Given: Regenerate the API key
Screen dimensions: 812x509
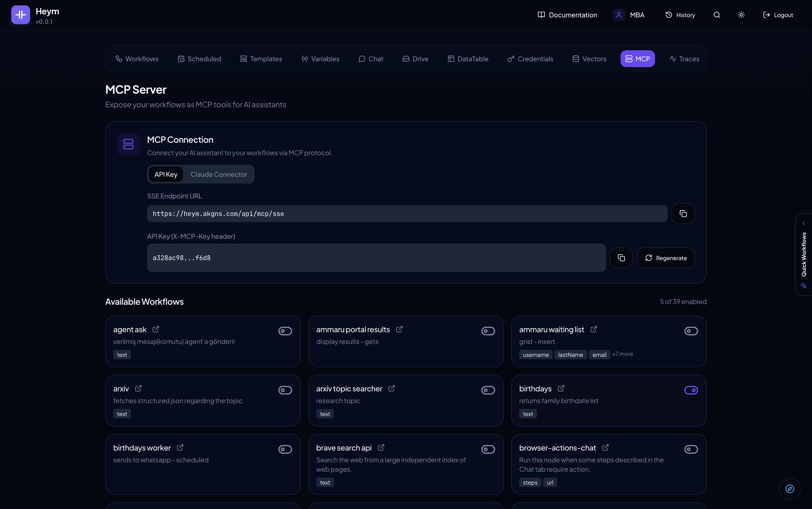Looking at the screenshot, I should click(665, 258).
